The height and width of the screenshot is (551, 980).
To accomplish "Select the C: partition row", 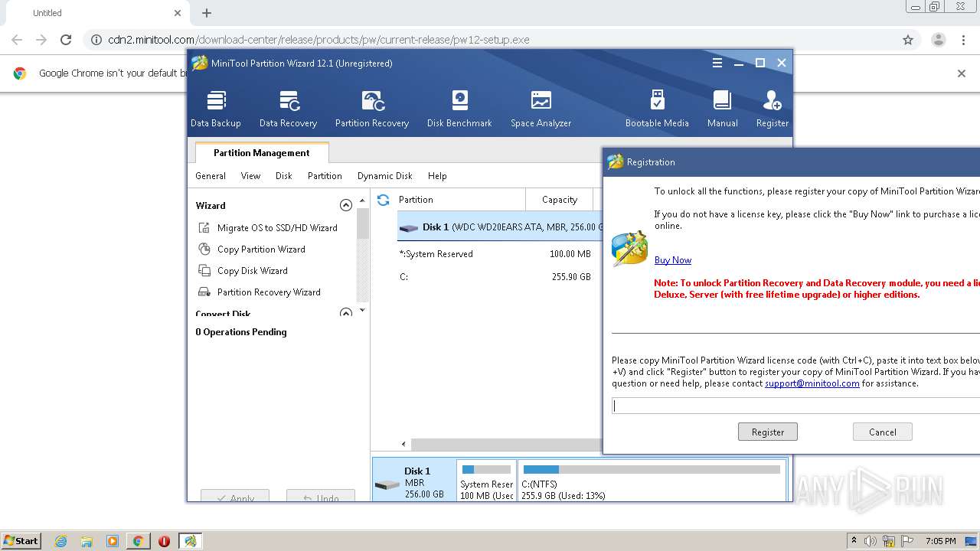I will coord(500,277).
